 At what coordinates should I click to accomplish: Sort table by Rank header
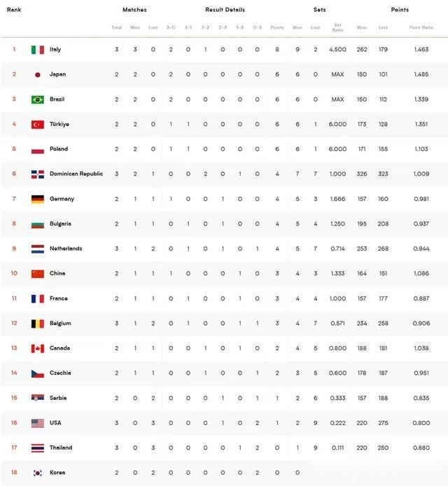[14, 10]
